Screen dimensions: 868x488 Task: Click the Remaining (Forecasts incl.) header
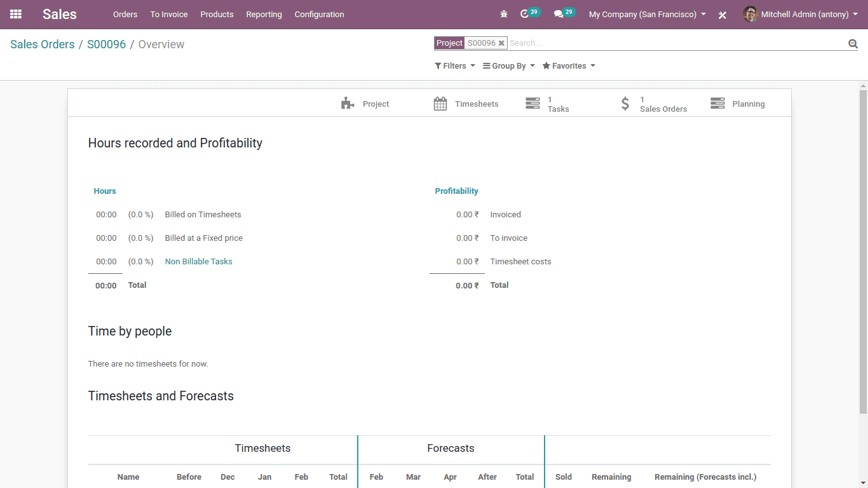click(705, 477)
